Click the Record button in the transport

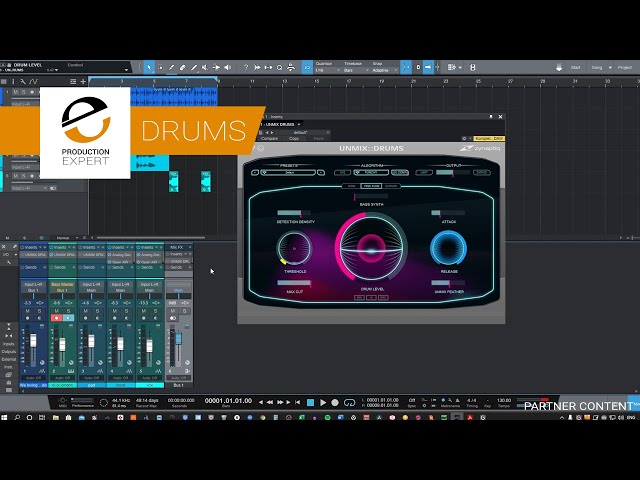(335, 402)
